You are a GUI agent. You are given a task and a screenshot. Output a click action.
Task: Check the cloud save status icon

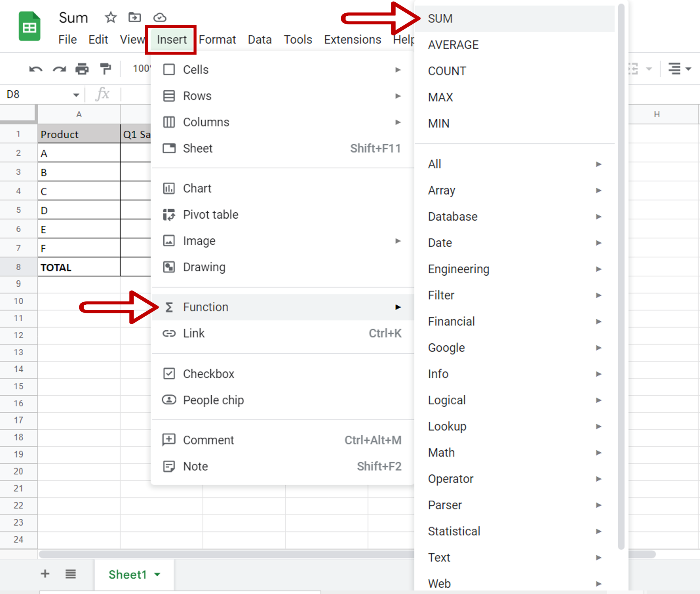159,17
